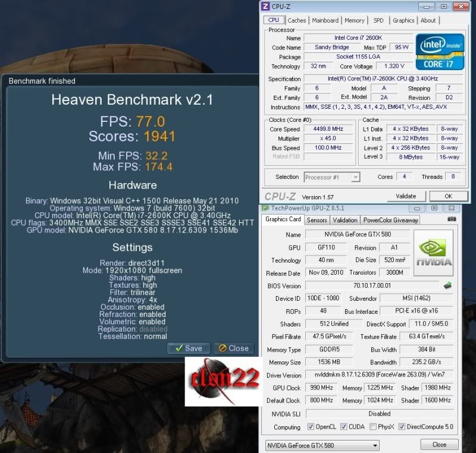Close the CPU-Z window
Image resolution: width=476 pixels, height=453 pixels.
coord(461,7)
